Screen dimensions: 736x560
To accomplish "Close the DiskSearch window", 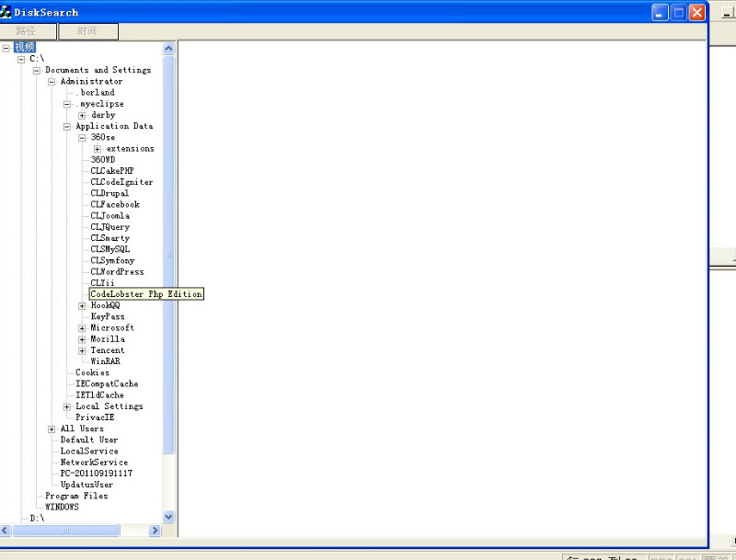I will pos(697,13).
